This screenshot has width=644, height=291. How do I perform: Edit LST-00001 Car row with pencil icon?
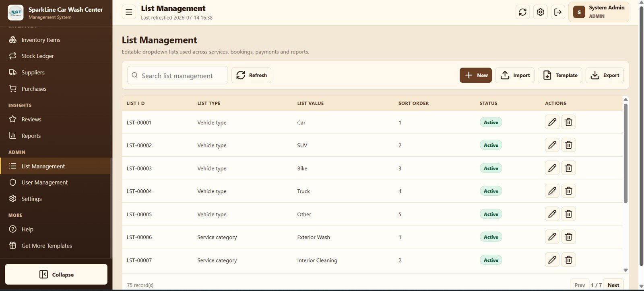tap(552, 122)
